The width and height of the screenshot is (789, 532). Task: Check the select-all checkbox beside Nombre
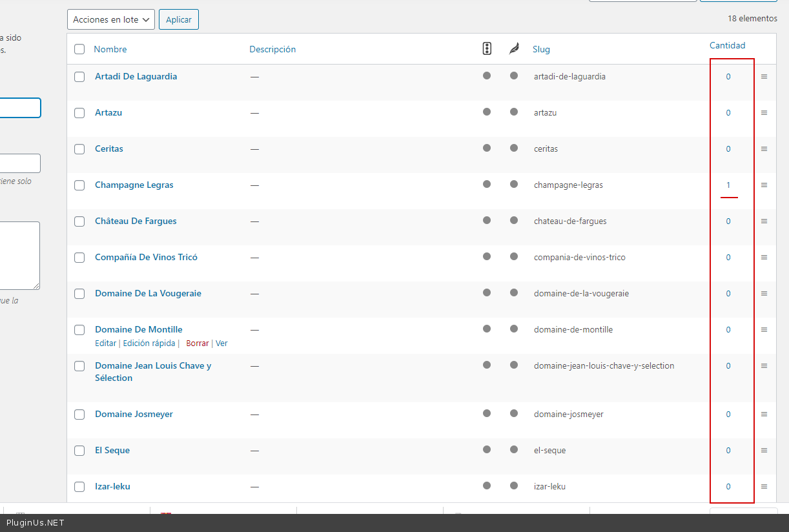pos(79,49)
